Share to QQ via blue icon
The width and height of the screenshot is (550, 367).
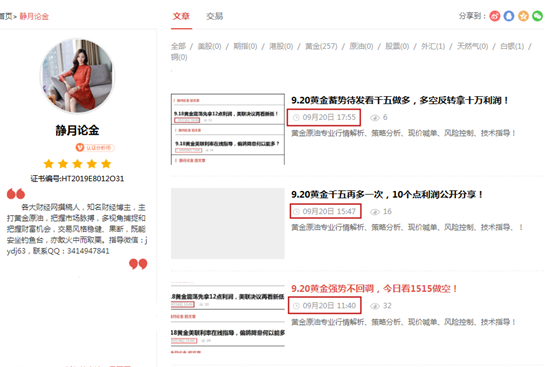[509, 16]
